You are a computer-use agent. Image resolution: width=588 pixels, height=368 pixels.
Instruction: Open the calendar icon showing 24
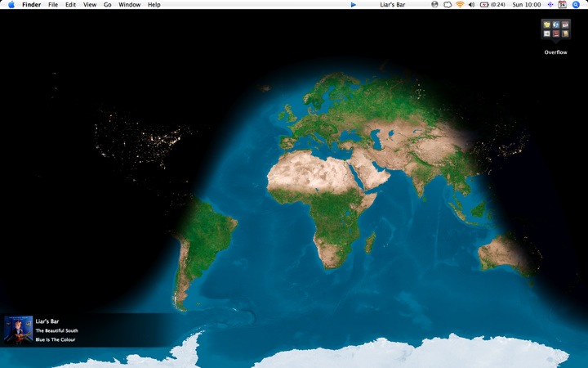[x=562, y=5]
